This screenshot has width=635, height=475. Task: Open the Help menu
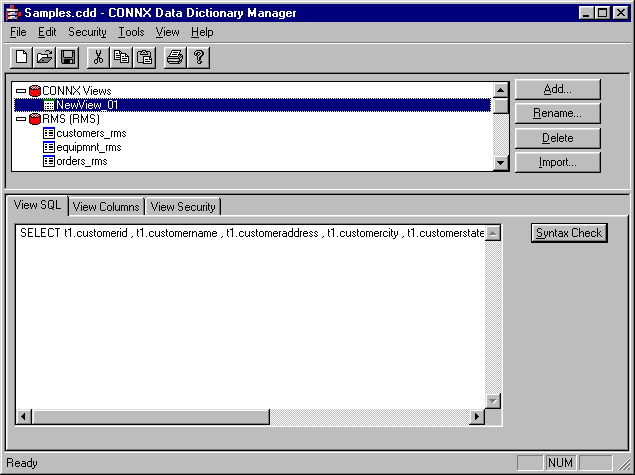202,32
